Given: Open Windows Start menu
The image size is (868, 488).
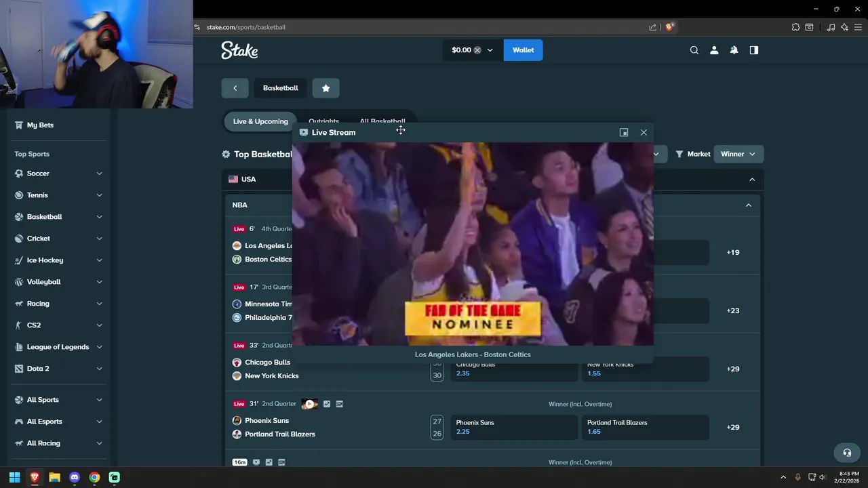Looking at the screenshot, I should pos(14,477).
